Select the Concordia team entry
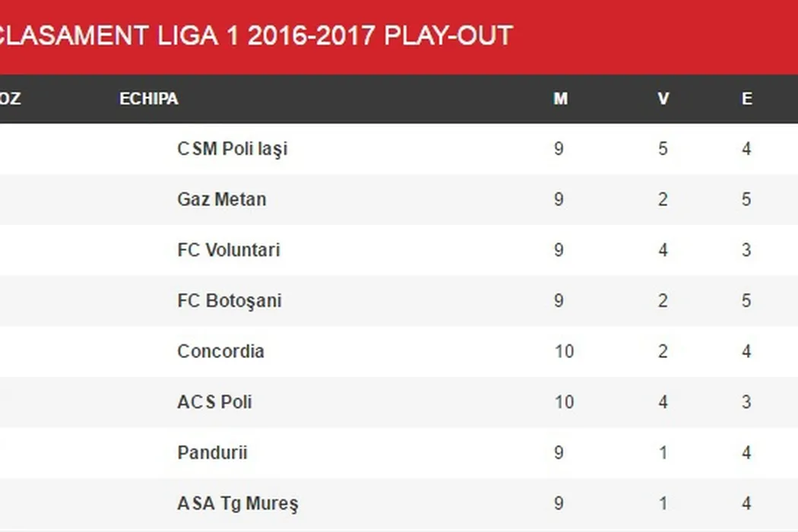The width and height of the screenshot is (798, 532). pyautogui.click(x=220, y=351)
